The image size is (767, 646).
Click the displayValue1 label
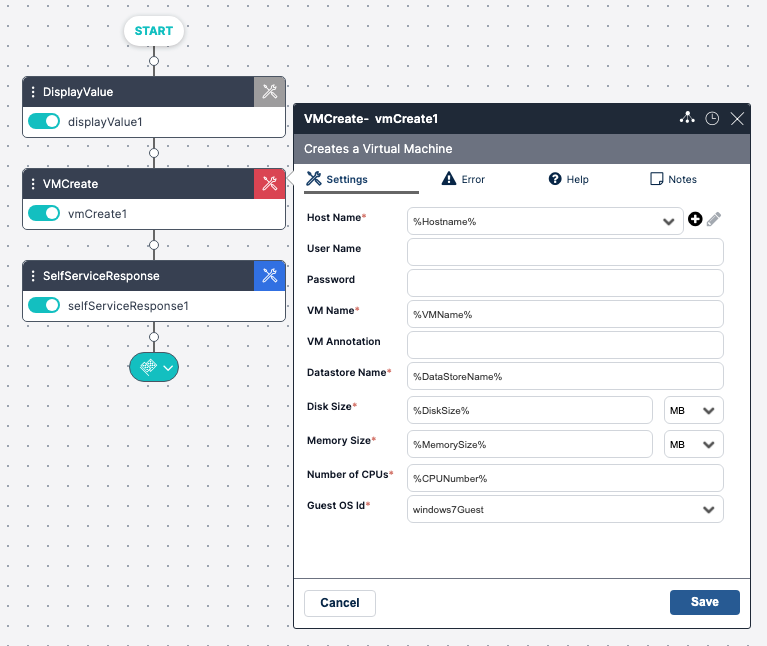[x=105, y=122]
